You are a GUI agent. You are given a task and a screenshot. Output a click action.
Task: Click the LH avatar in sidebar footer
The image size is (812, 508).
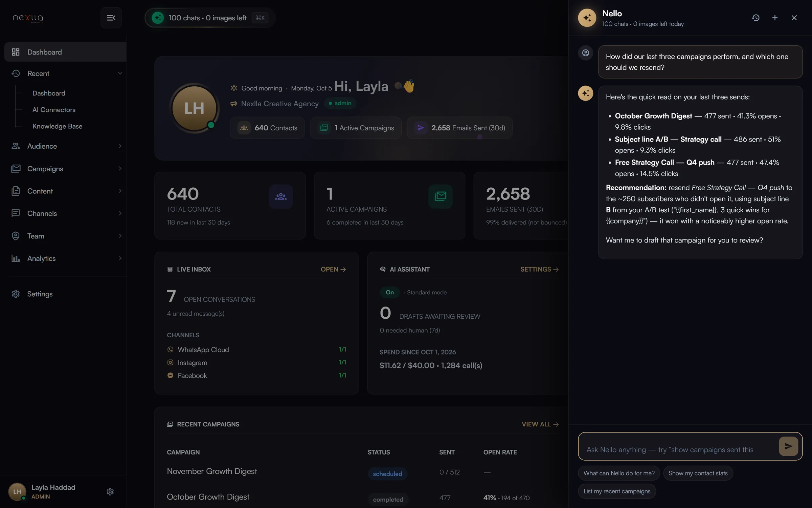(x=17, y=492)
